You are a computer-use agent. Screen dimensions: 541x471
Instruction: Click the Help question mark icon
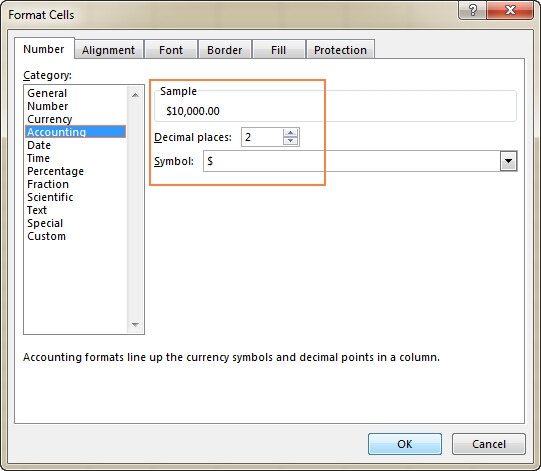click(x=473, y=10)
